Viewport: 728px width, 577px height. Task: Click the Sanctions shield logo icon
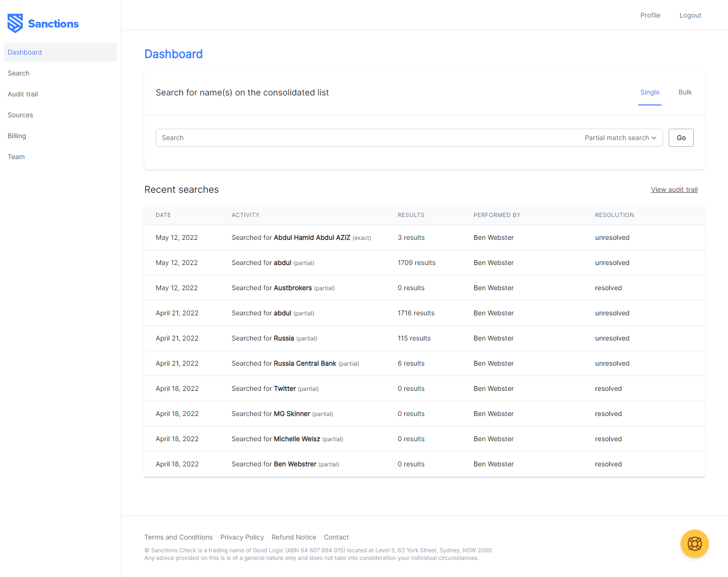tap(15, 23)
